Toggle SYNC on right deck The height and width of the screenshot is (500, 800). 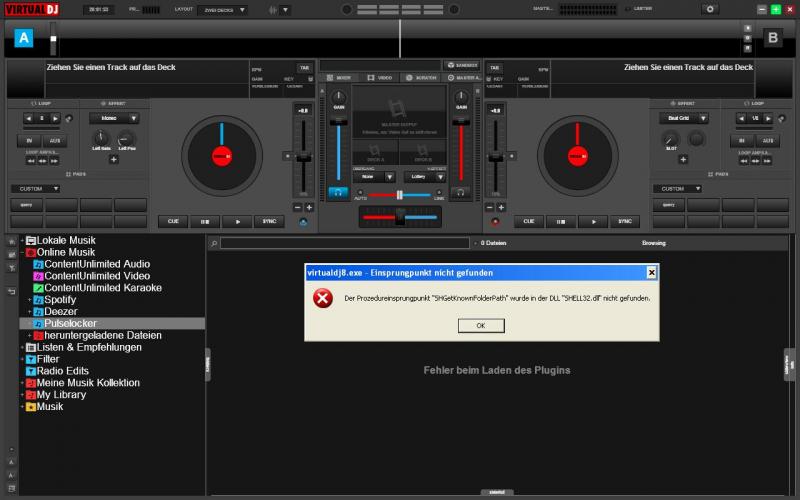tap(625, 221)
